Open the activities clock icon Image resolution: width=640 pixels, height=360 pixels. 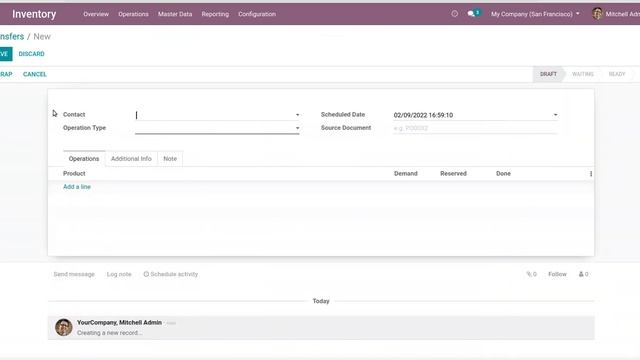454,14
